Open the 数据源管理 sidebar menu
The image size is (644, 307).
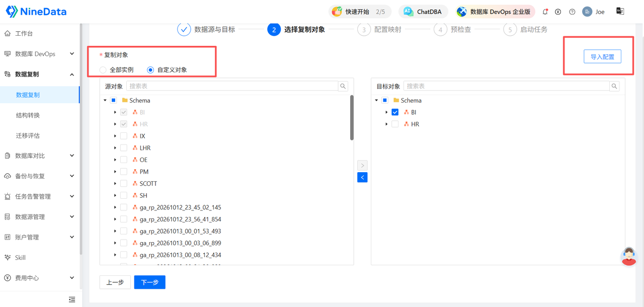[40, 217]
